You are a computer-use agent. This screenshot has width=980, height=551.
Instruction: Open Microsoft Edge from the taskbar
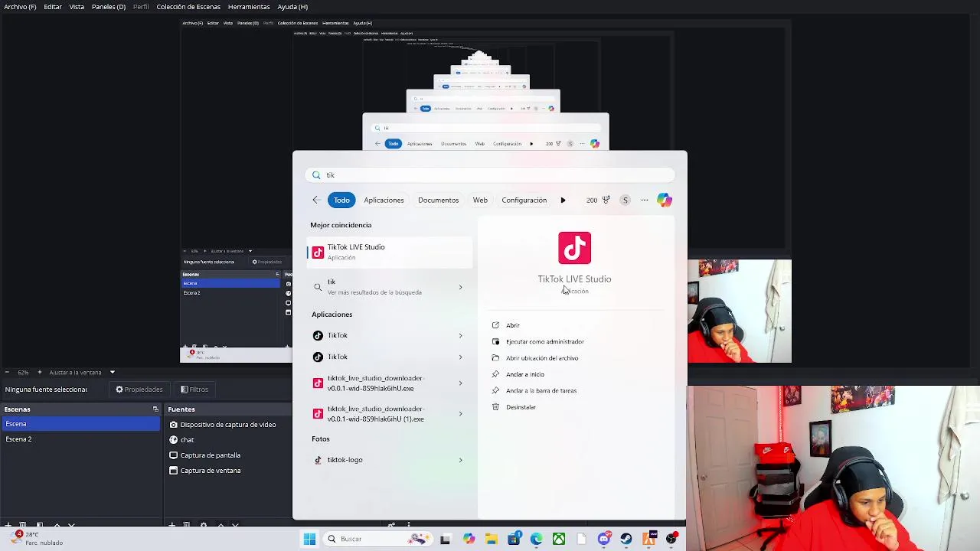[x=536, y=539]
